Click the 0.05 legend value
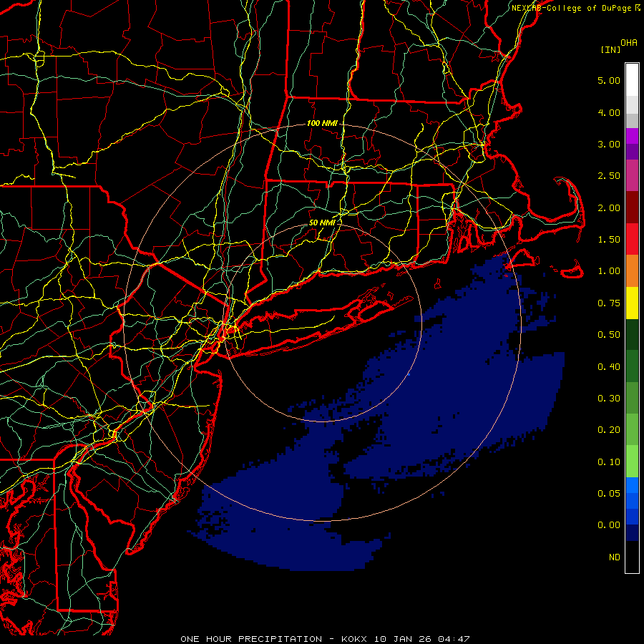 click(609, 494)
